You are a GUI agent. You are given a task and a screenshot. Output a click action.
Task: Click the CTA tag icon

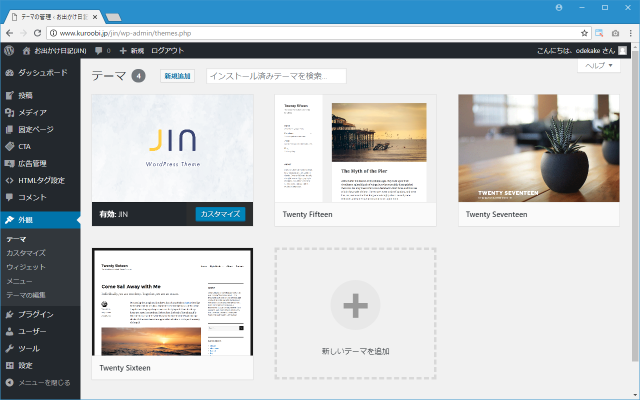click(x=9, y=147)
